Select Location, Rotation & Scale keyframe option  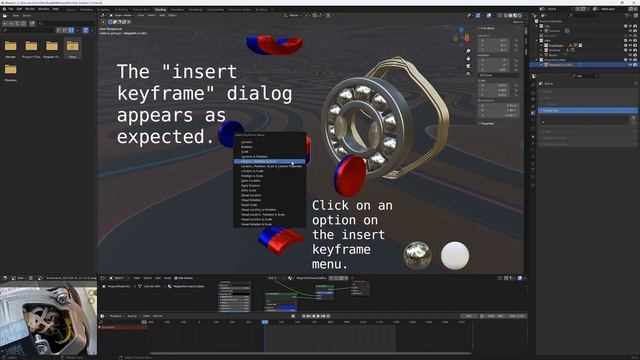click(269, 161)
